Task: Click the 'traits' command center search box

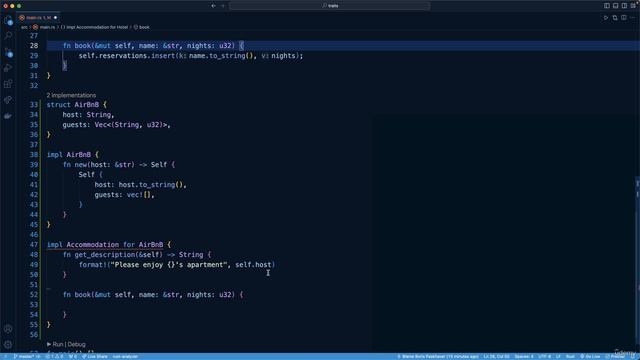Action: 330,6
